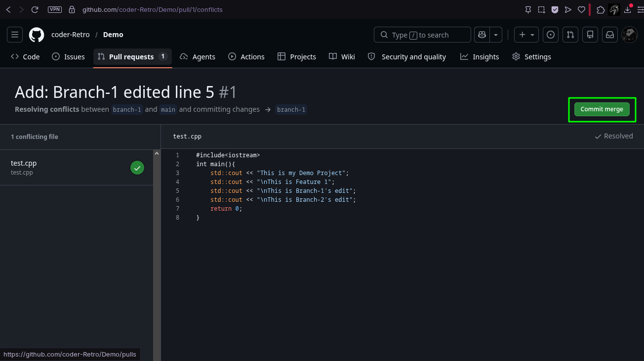Click the GitHub Octocat logo
The width and height of the screenshot is (644, 361).
tap(37, 35)
